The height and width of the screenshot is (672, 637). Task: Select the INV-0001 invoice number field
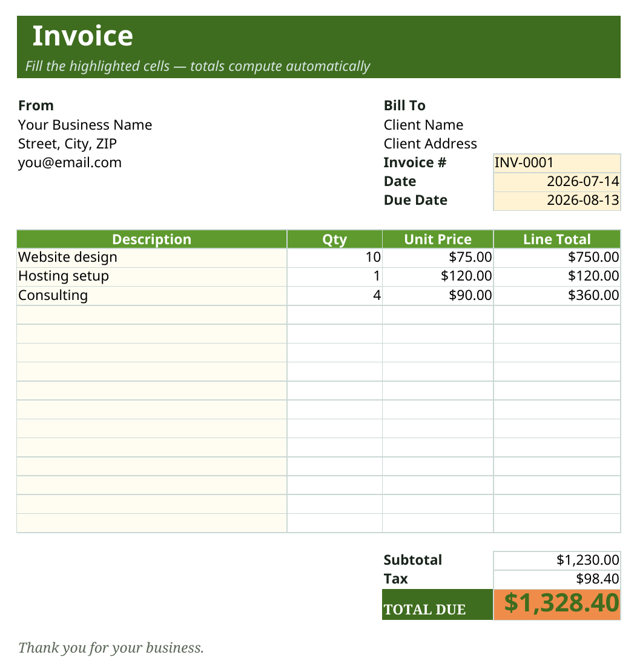click(557, 163)
